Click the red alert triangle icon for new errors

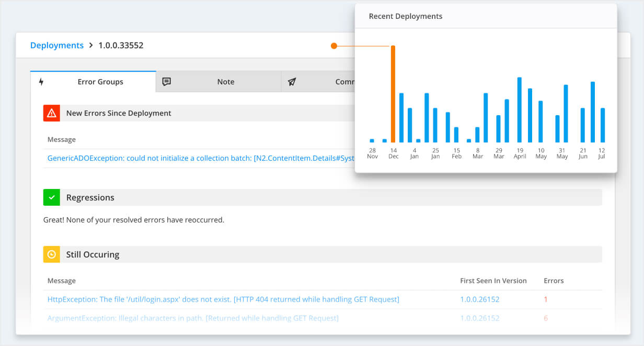[52, 113]
